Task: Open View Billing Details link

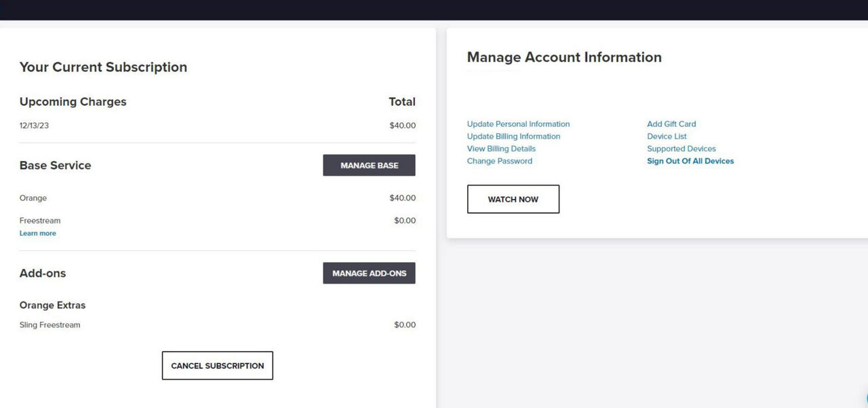Action: click(x=501, y=149)
